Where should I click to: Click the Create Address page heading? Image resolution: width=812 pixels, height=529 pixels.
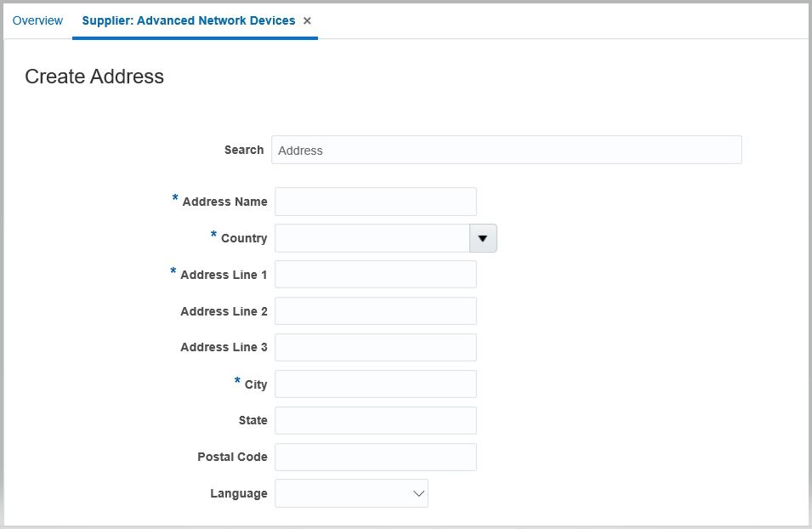click(94, 77)
